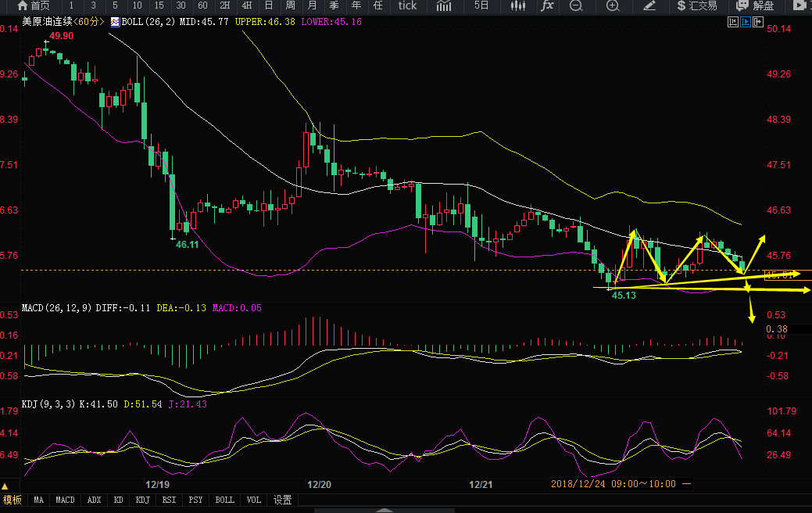Image resolution: width=812 pixels, height=513 pixels.
Task: Switch to the tick chart
Action: tap(407, 5)
